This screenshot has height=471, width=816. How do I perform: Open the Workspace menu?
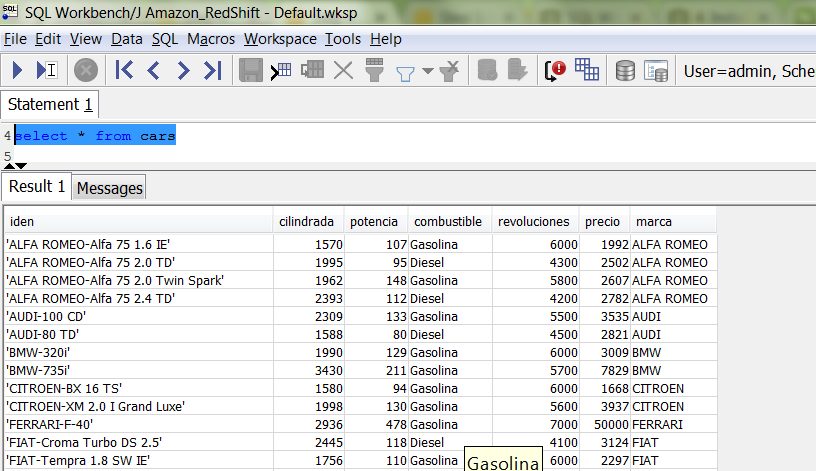280,39
